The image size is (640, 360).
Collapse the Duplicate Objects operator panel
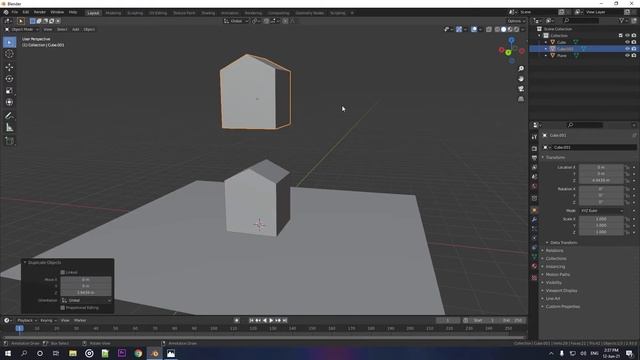25,262
